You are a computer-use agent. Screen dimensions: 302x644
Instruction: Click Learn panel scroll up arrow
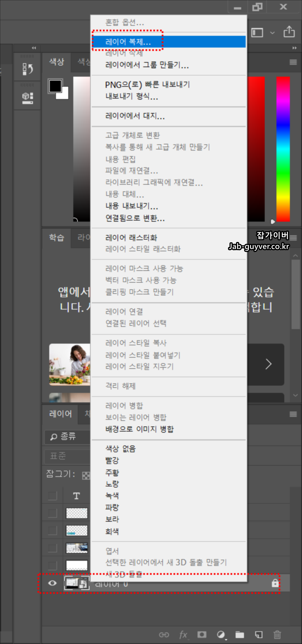coord(295,256)
